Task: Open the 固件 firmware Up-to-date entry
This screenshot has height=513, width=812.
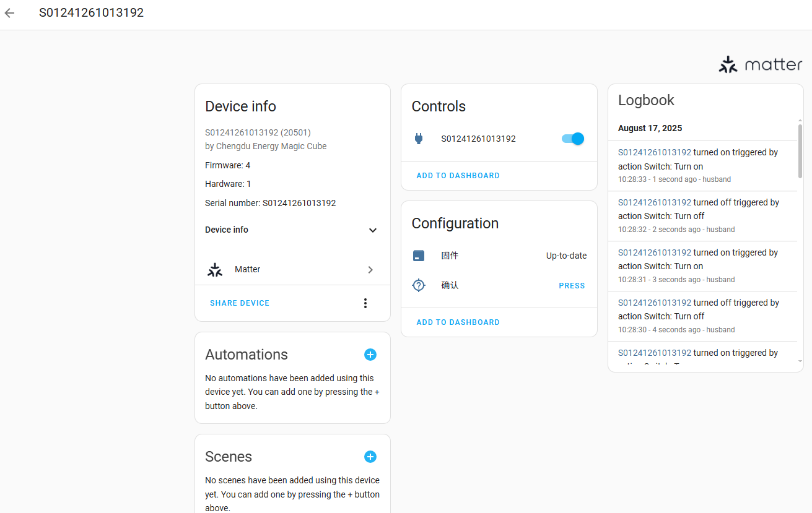Action: [x=565, y=256]
